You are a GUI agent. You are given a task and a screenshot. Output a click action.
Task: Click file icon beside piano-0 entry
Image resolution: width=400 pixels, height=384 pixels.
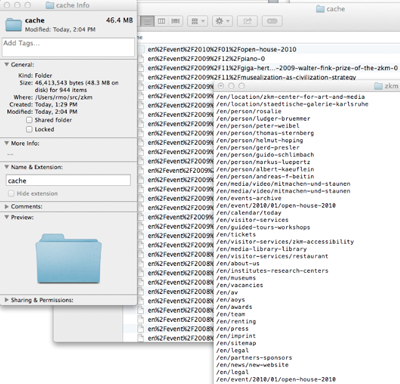(x=141, y=59)
